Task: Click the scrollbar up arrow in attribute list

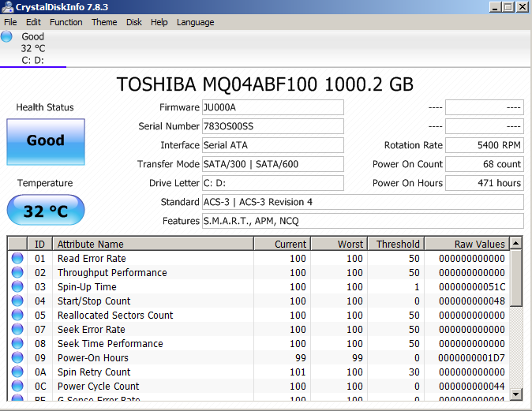Action: point(515,243)
